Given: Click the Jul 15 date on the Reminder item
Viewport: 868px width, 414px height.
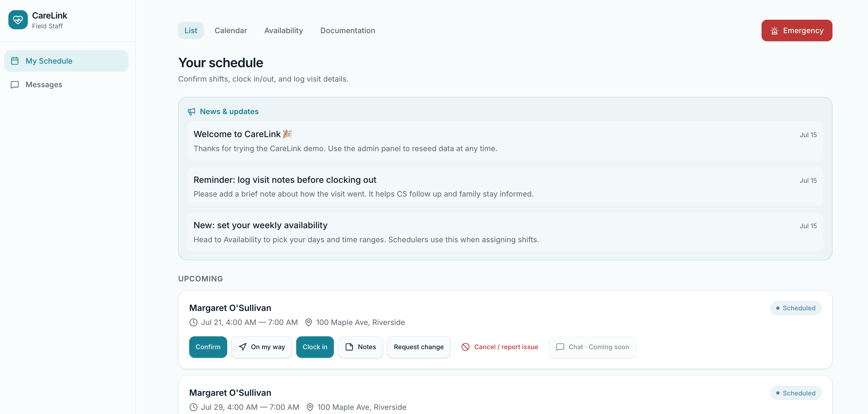Looking at the screenshot, I should click(x=808, y=180).
